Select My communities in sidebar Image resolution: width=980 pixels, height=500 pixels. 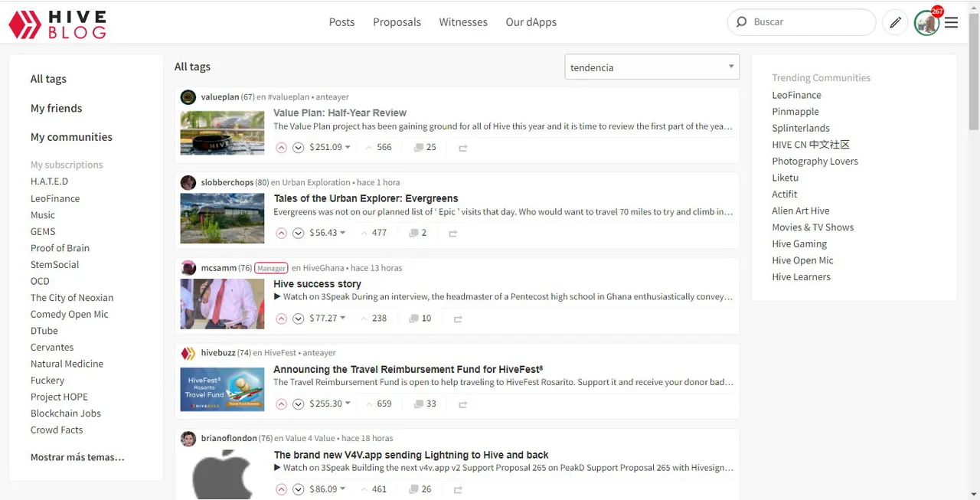pyautogui.click(x=71, y=137)
